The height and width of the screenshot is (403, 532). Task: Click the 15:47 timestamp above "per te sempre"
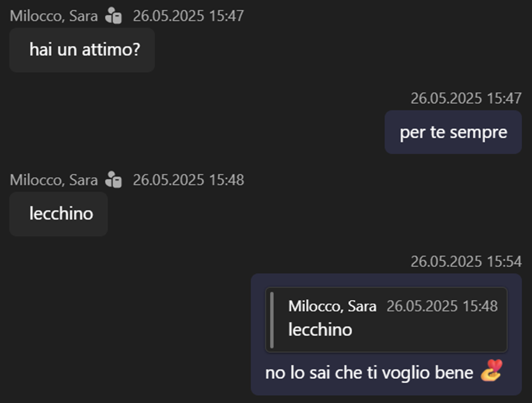(466, 98)
